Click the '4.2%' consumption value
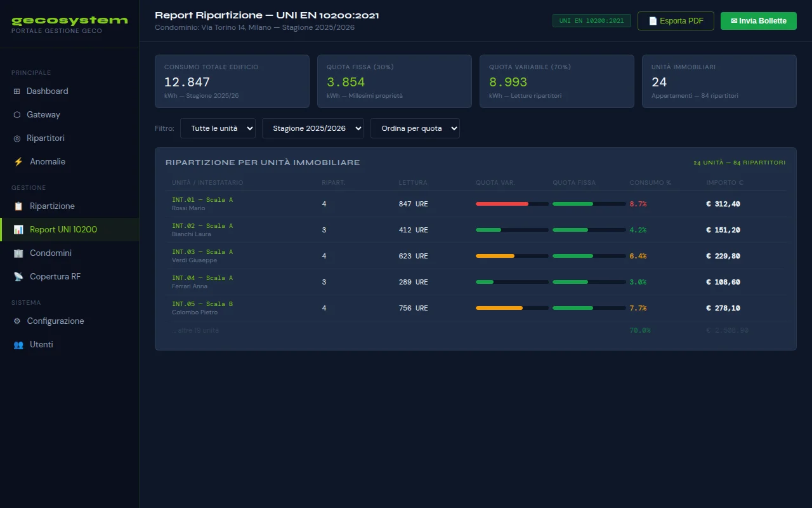The image size is (812, 508). [x=638, y=230]
